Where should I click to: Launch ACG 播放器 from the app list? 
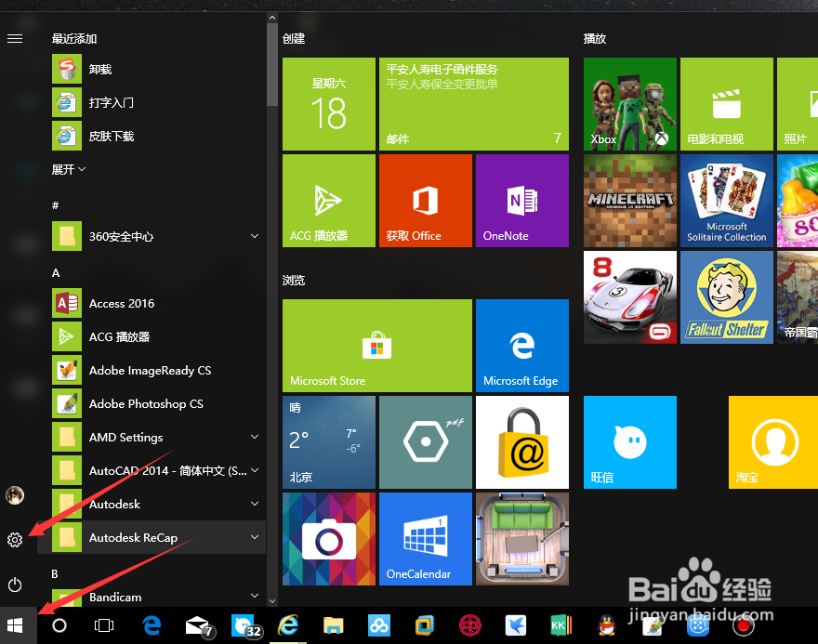[x=159, y=336]
